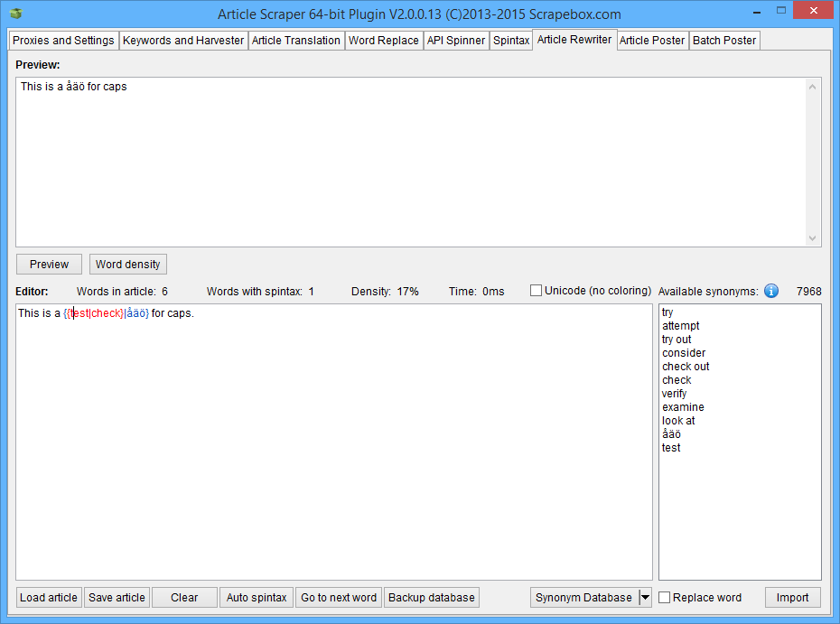840x624 pixels.
Task: Select synonym 'look at' in list
Action: click(x=678, y=421)
